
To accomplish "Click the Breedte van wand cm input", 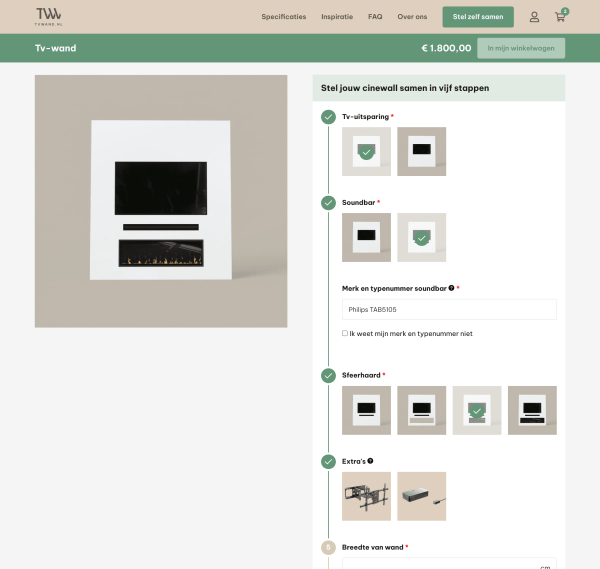I will [449, 563].
